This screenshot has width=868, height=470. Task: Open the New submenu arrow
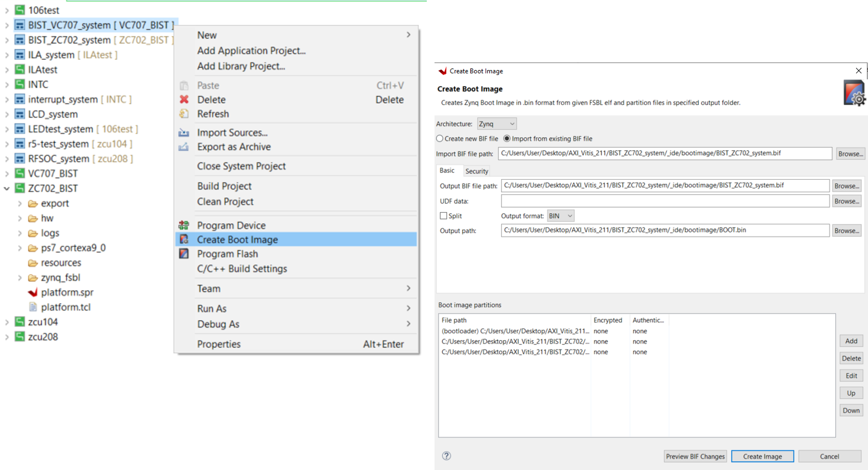pyautogui.click(x=408, y=35)
